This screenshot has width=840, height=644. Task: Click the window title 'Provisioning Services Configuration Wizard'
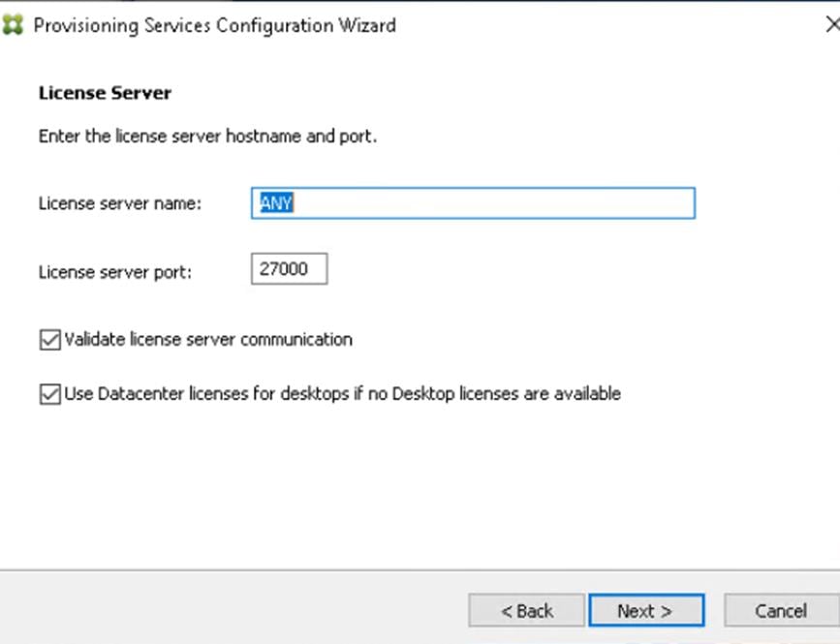point(215,26)
